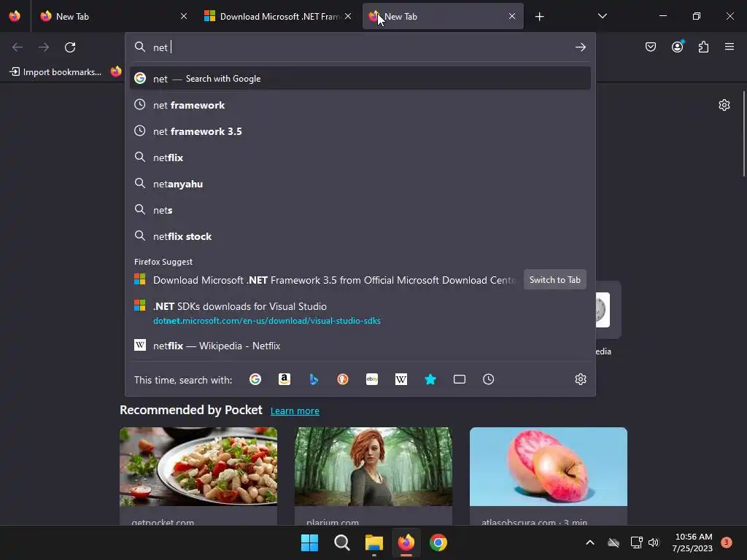The height and width of the screenshot is (560, 747).
Task: Select the 'netflix' search suggestion
Action: 360,157
